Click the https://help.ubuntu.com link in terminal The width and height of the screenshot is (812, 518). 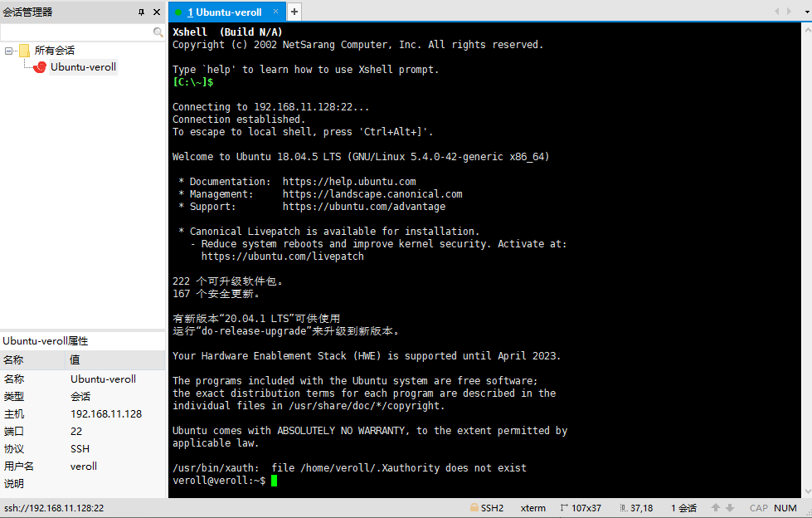point(349,182)
